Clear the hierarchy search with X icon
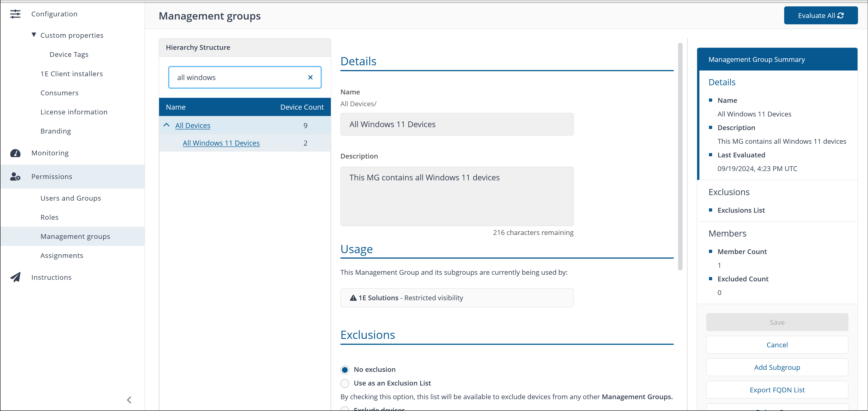This screenshot has width=868, height=411. click(310, 78)
